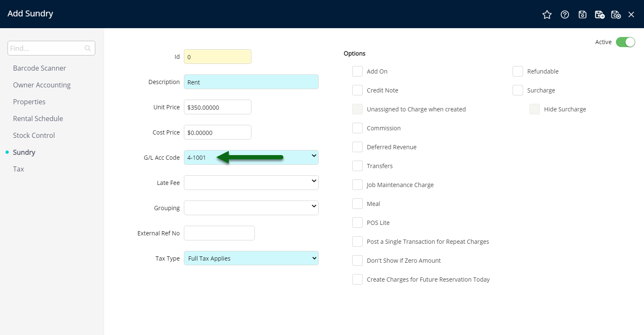Click the Find search field
Image resolution: width=644 pixels, height=335 pixels.
point(51,48)
